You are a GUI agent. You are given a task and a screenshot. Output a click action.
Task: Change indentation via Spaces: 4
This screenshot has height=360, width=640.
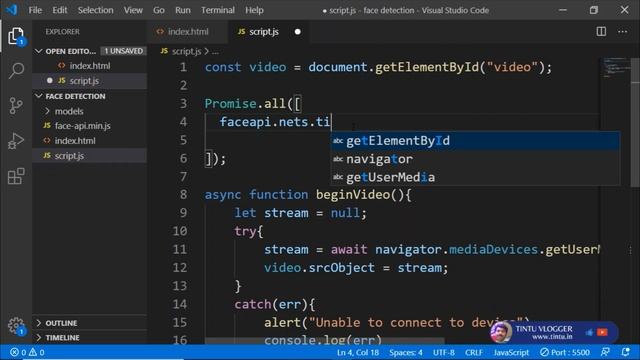click(406, 352)
